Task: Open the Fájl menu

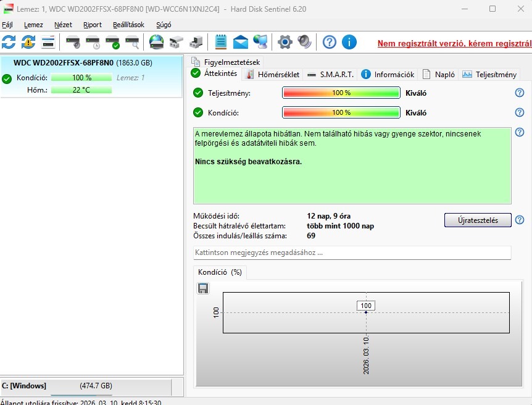Action: [x=7, y=25]
